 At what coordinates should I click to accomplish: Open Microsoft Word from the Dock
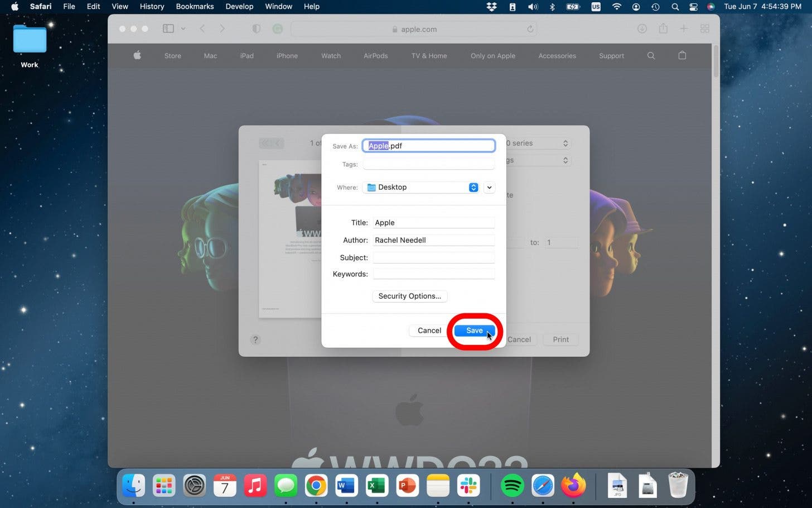346,486
